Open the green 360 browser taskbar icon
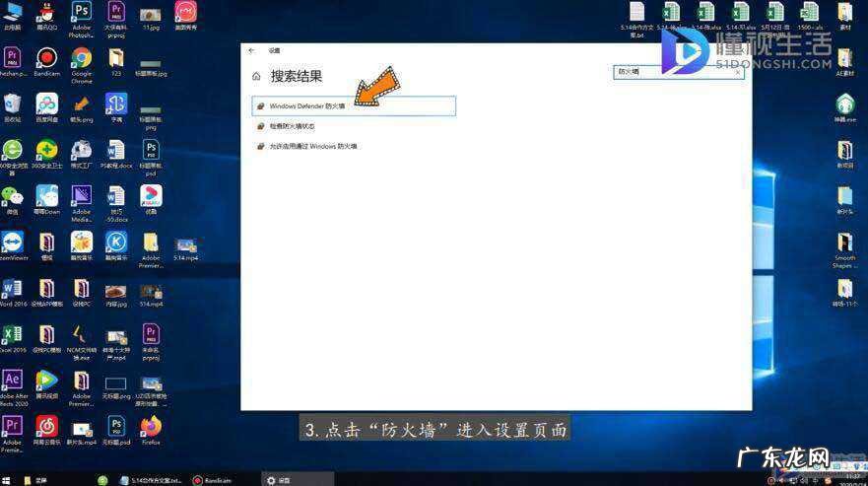Viewport: 868px width, 486px height. click(x=102, y=480)
